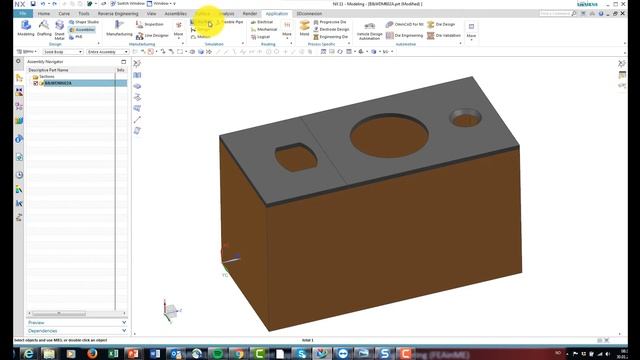The width and height of the screenshot is (640, 360).
Task: Open OmniCAD for NX
Action: pyautogui.click(x=405, y=24)
